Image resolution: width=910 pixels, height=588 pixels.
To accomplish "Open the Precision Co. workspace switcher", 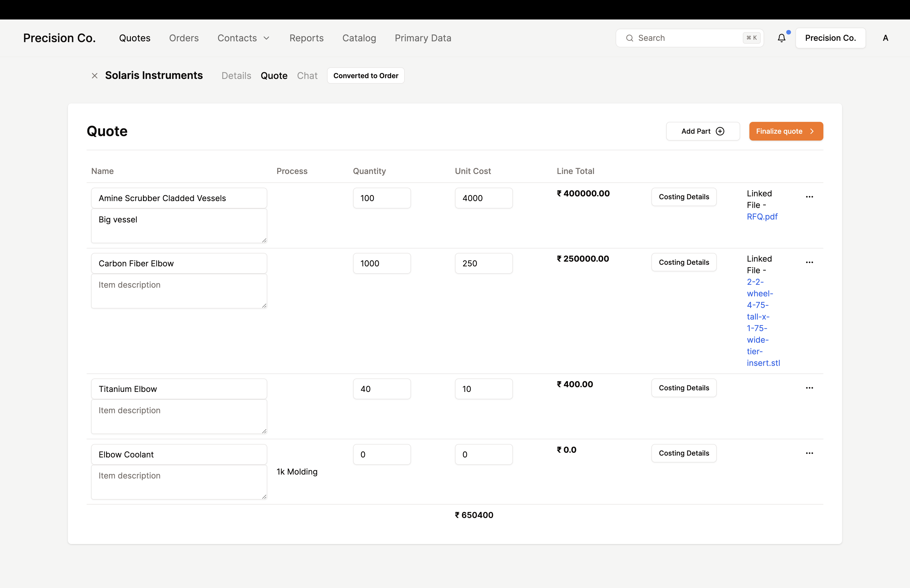I will click(x=830, y=38).
